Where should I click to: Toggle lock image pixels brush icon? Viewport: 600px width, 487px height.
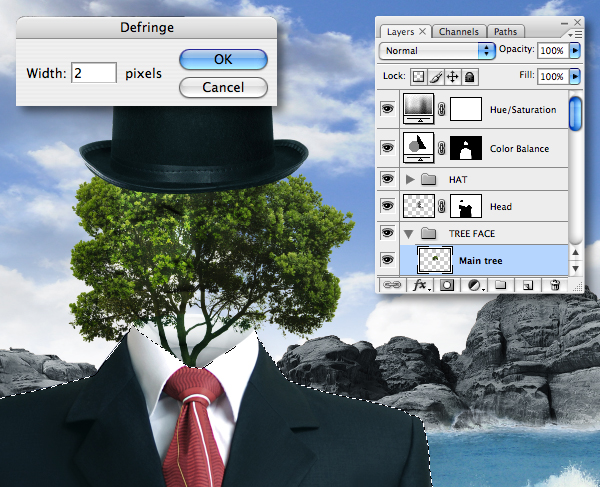(x=435, y=77)
